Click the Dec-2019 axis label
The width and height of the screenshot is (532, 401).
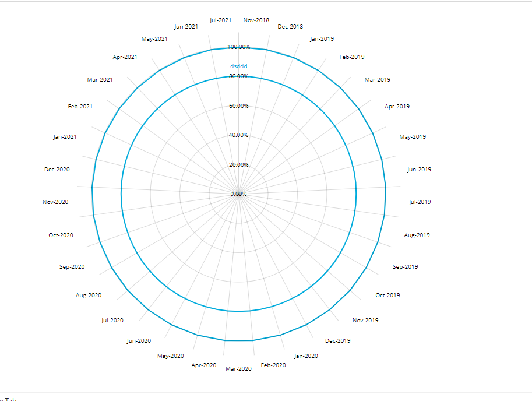337,340
